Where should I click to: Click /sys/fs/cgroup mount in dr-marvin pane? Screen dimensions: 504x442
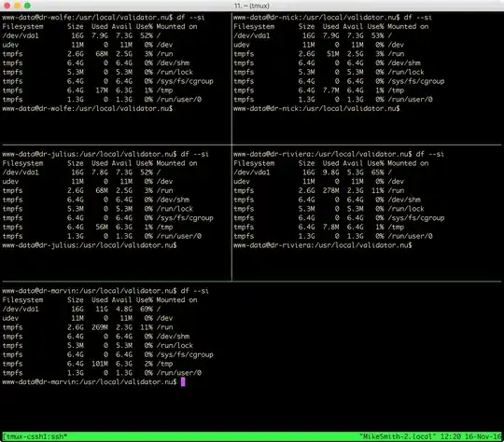[x=185, y=355]
